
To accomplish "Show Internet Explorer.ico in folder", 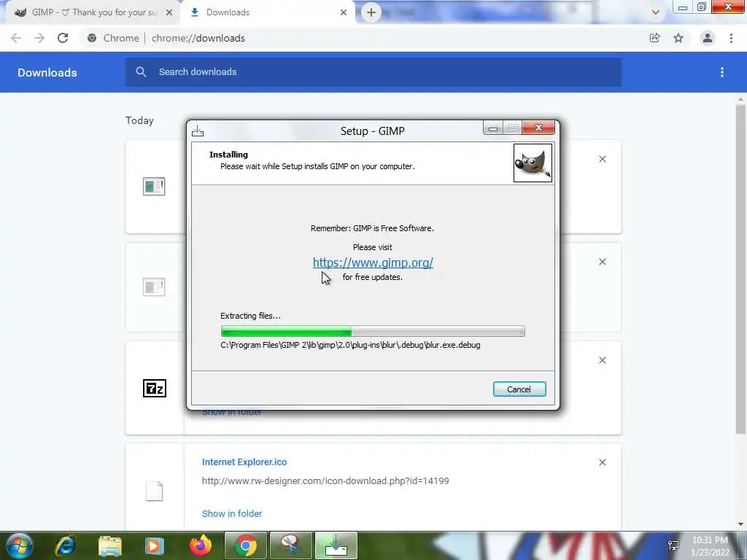I will click(232, 514).
